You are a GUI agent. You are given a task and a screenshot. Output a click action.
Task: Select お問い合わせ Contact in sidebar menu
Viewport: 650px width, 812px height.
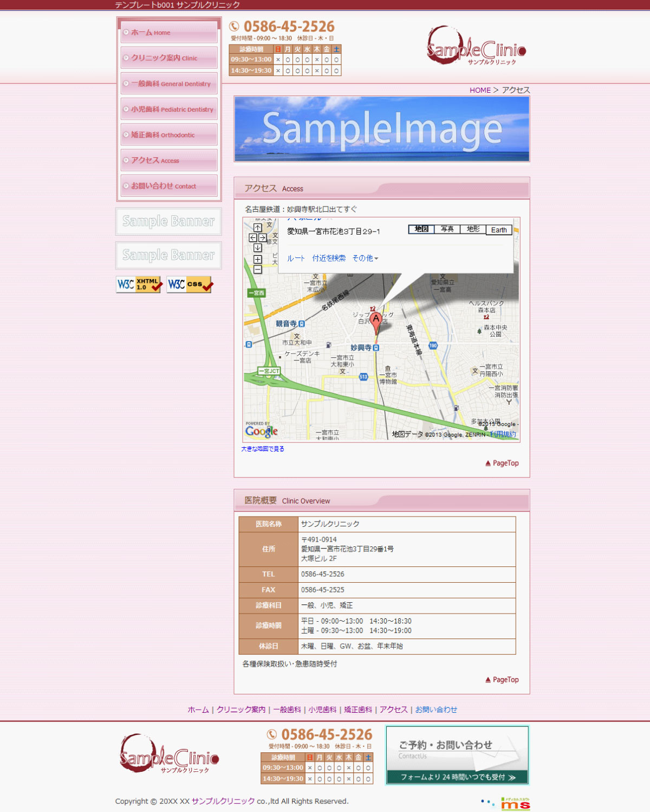point(169,186)
